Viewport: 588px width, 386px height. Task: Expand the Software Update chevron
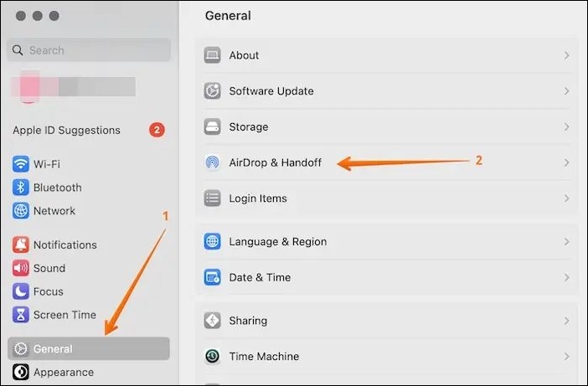(x=566, y=91)
